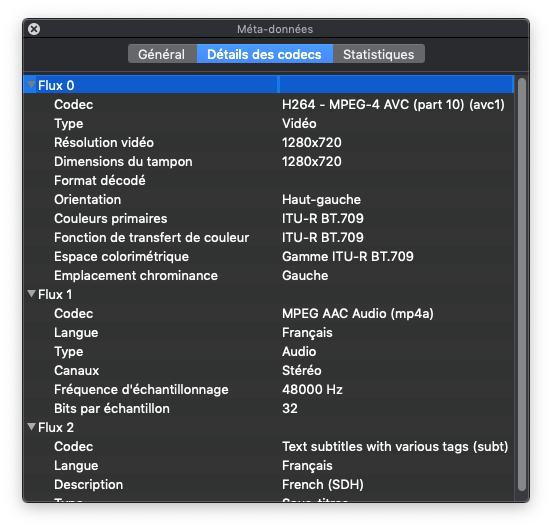
Task: Click the Fréquence d'échantillonnage row
Action: [x=269, y=390]
